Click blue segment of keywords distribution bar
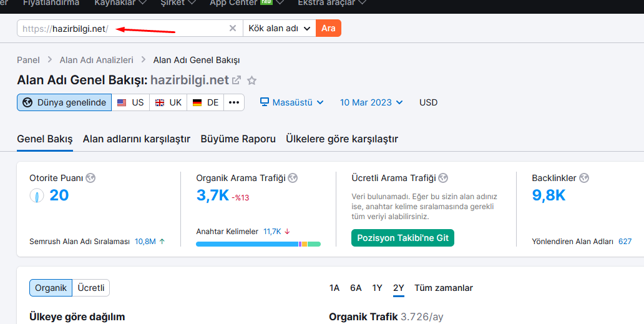This screenshot has width=644, height=324. [x=247, y=244]
